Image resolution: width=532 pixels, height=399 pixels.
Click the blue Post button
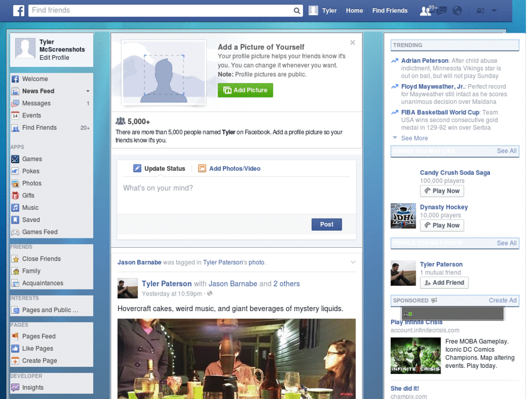(x=326, y=224)
